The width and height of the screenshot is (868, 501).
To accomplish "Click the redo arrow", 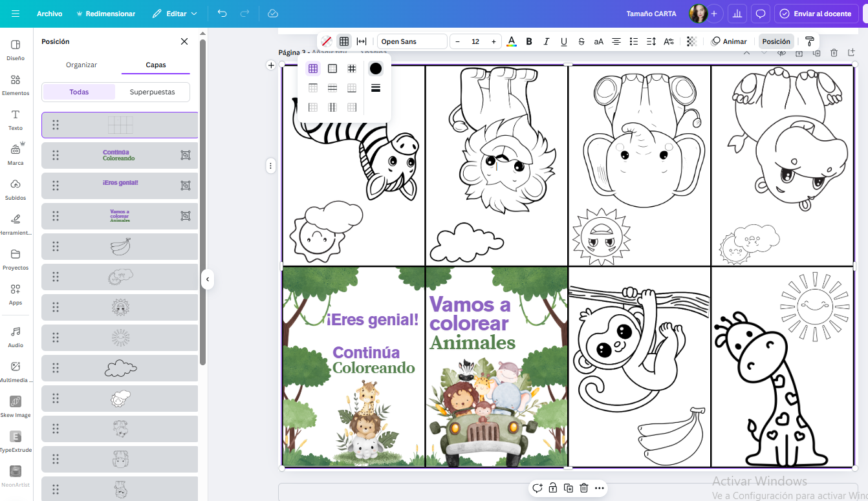I will point(244,14).
